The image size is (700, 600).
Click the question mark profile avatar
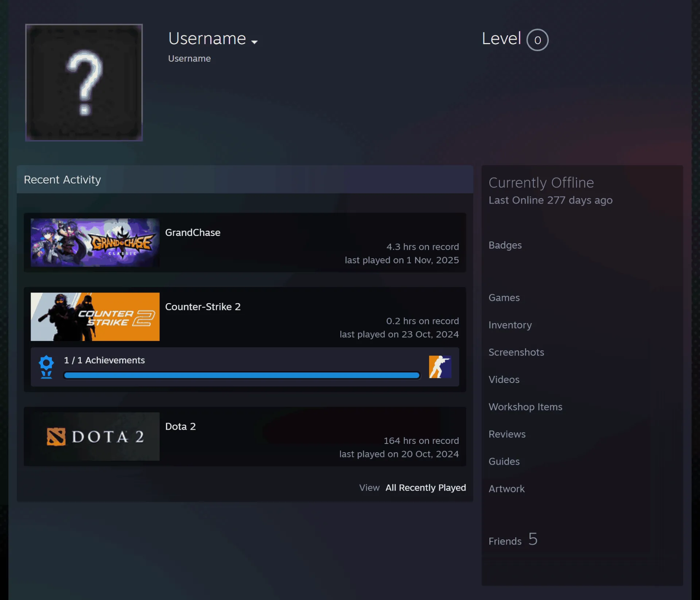84,82
